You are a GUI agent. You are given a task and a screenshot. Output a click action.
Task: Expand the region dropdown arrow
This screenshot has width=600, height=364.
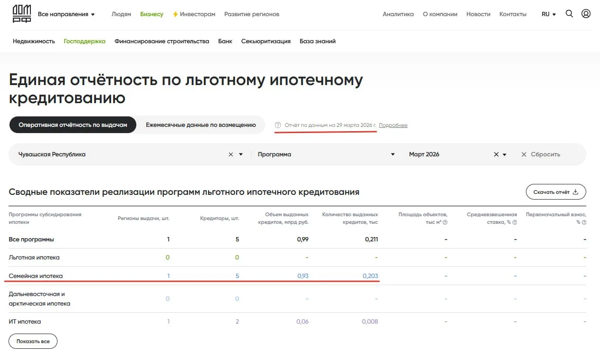(x=241, y=154)
